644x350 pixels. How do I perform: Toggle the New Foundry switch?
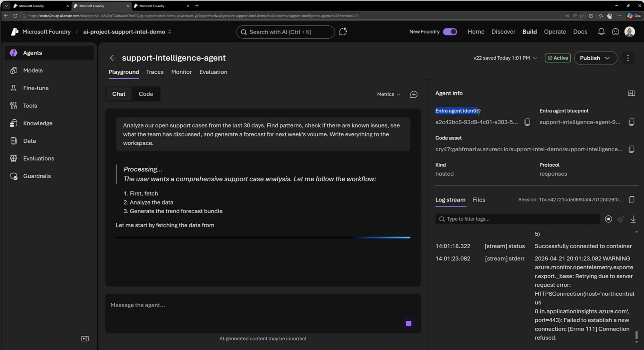pos(450,31)
